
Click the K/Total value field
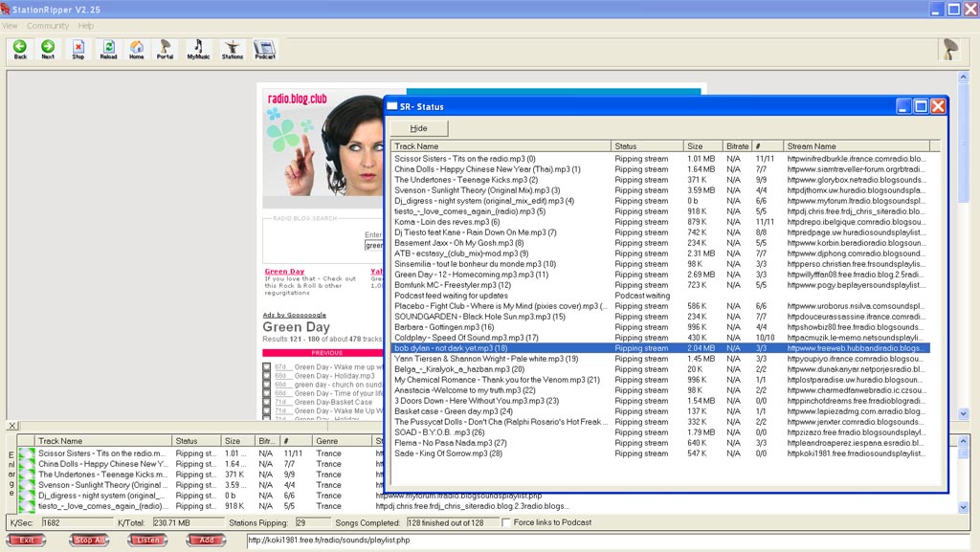click(x=188, y=522)
